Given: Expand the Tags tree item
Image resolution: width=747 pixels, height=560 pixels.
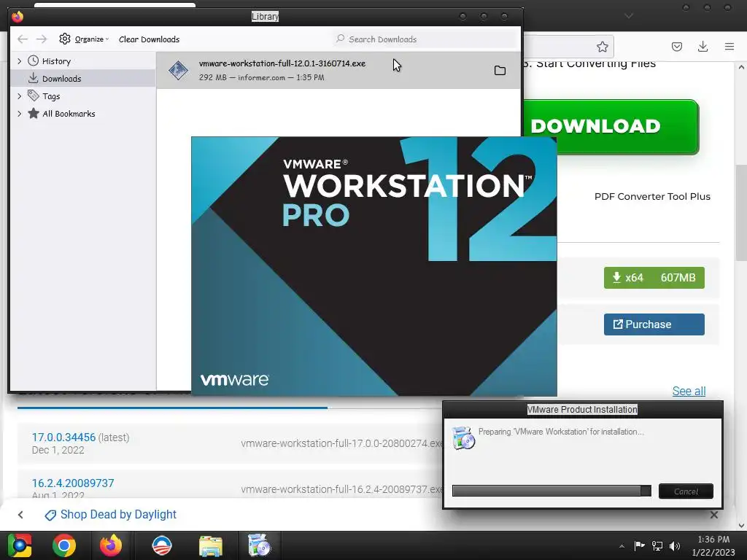Looking at the screenshot, I should click(19, 96).
